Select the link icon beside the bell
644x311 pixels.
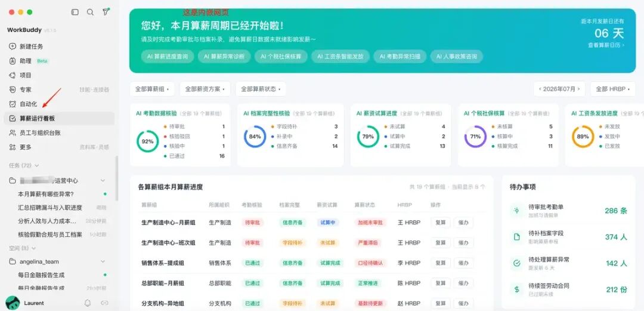point(104,303)
